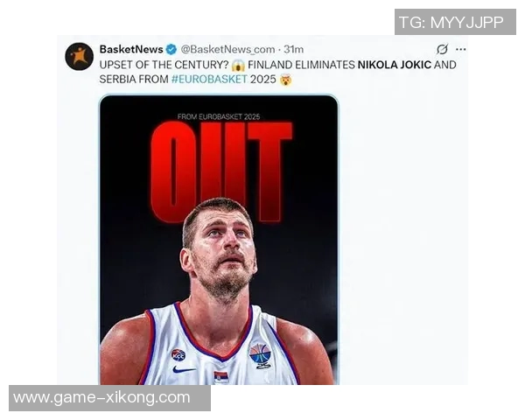Open the @BasketNews_com handle link
The image size is (525, 420).
[x=227, y=49]
